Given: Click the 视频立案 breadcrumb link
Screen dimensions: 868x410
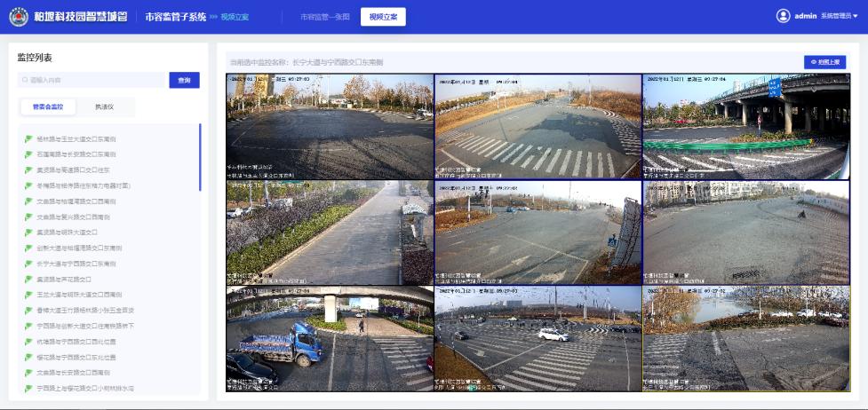Looking at the screenshot, I should [x=235, y=16].
